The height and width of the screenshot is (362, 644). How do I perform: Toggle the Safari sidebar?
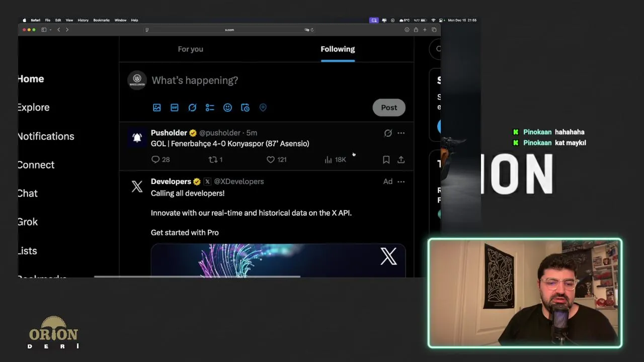pyautogui.click(x=44, y=30)
